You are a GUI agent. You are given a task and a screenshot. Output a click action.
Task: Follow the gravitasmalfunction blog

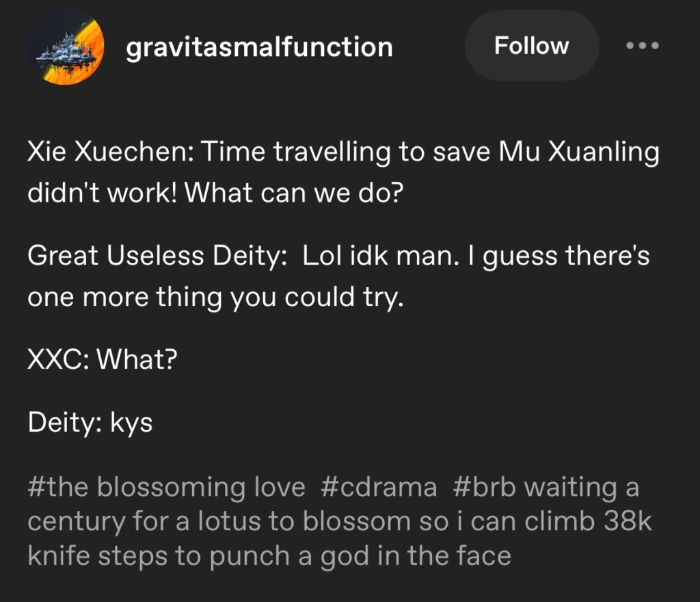pyautogui.click(x=531, y=46)
